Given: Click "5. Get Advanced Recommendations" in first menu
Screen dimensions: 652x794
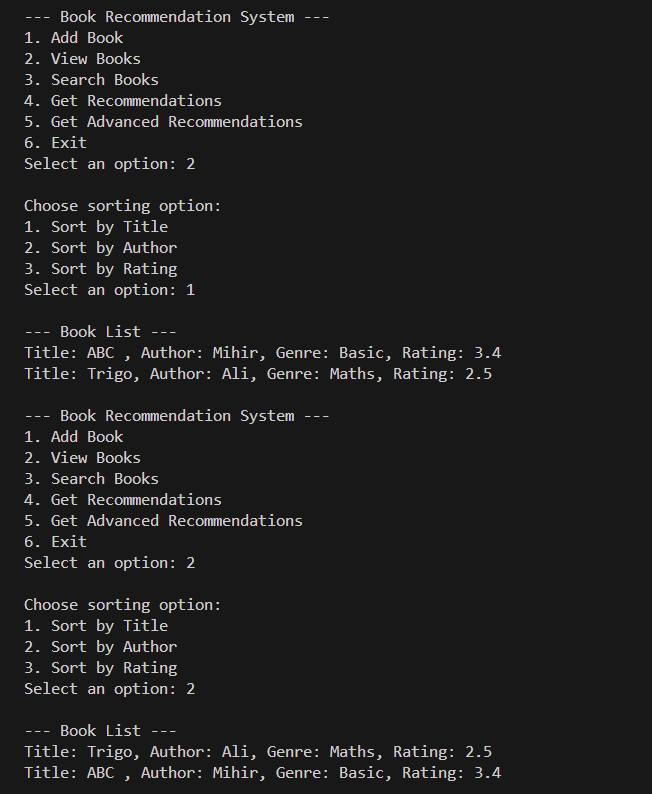Looking at the screenshot, I should click(x=163, y=122).
